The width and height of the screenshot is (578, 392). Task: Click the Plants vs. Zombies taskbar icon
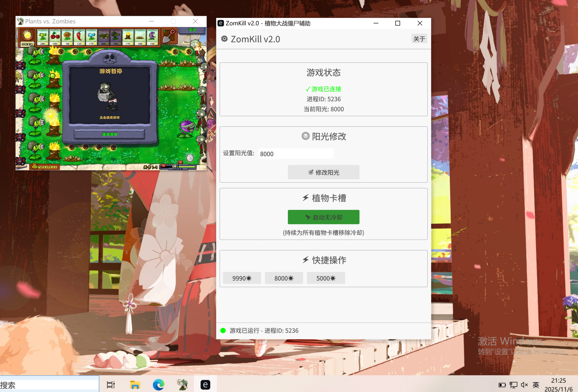click(182, 385)
